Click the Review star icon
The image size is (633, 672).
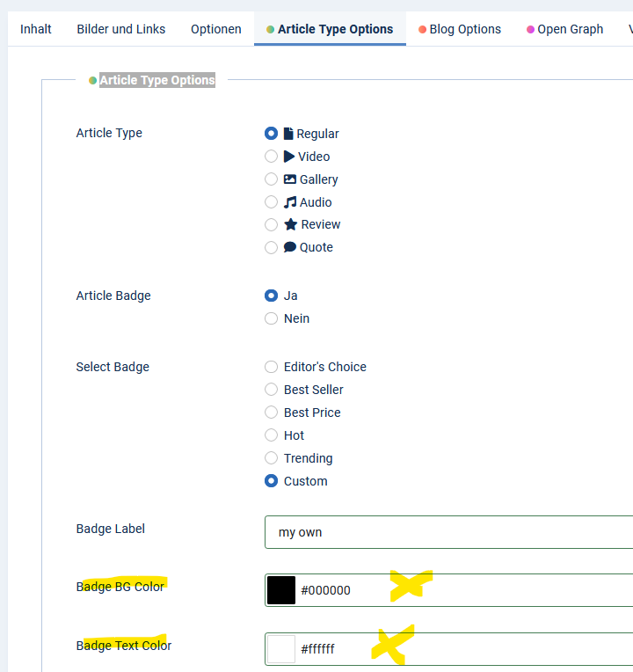(x=291, y=224)
